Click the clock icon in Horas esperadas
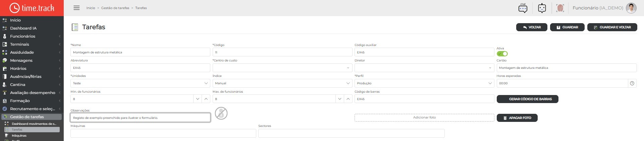 click(632, 83)
